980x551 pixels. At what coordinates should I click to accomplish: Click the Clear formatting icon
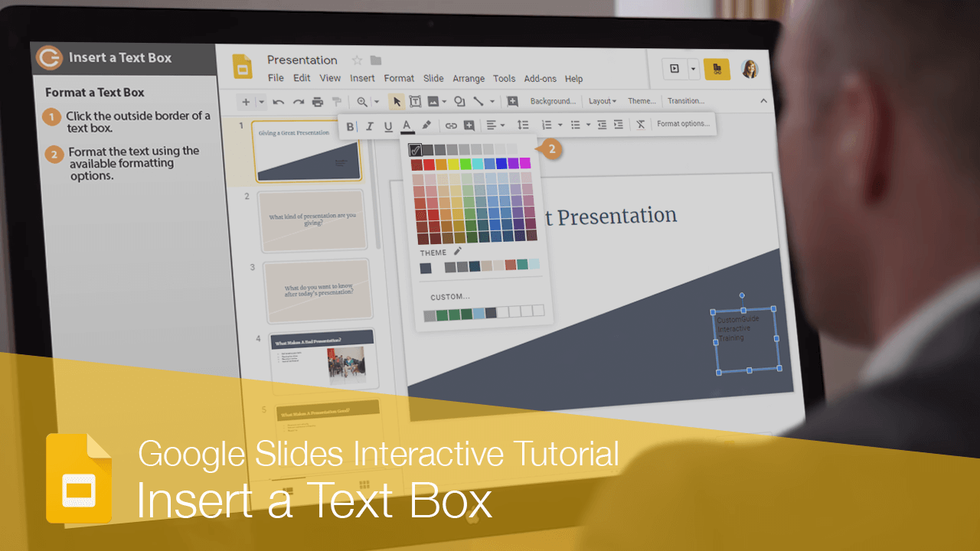pyautogui.click(x=640, y=125)
